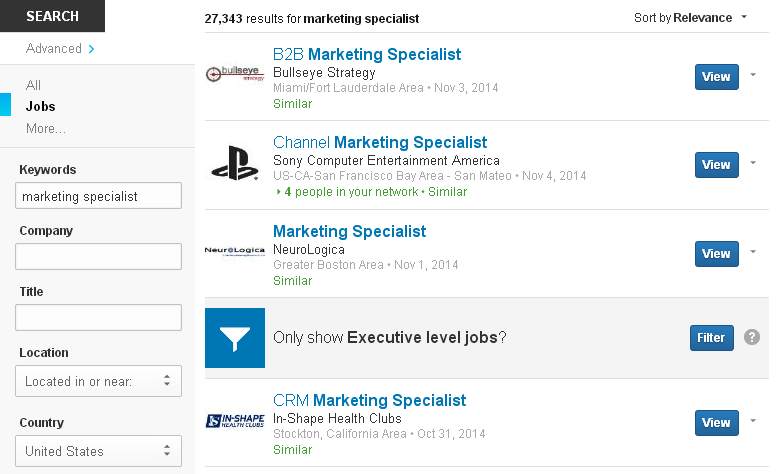
Task: Select the Jobs search category
Action: (41, 106)
